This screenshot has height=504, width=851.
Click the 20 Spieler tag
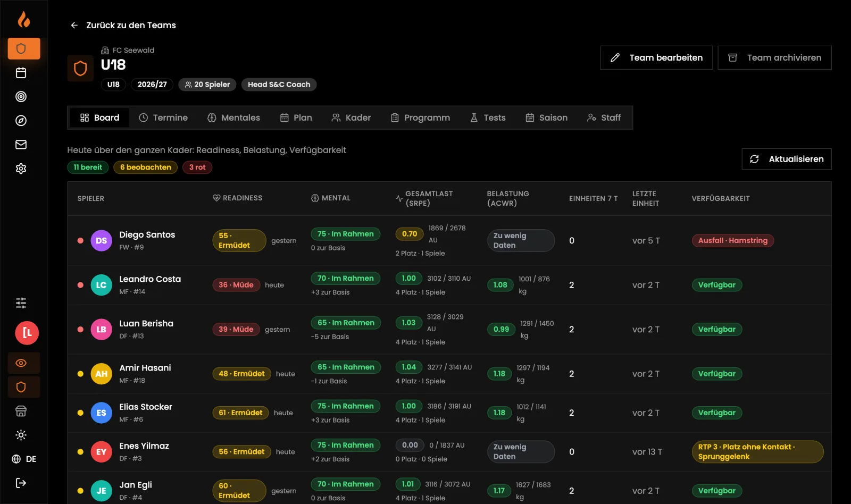(207, 85)
